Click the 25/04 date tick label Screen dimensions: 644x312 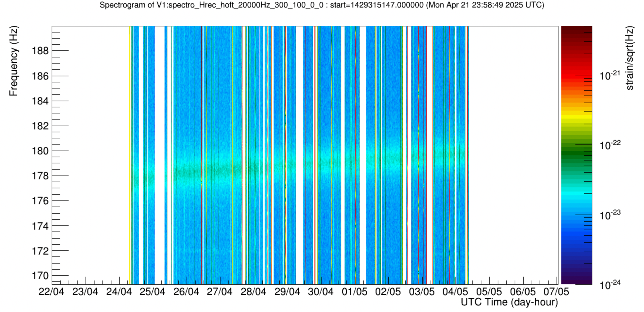[x=152, y=292]
